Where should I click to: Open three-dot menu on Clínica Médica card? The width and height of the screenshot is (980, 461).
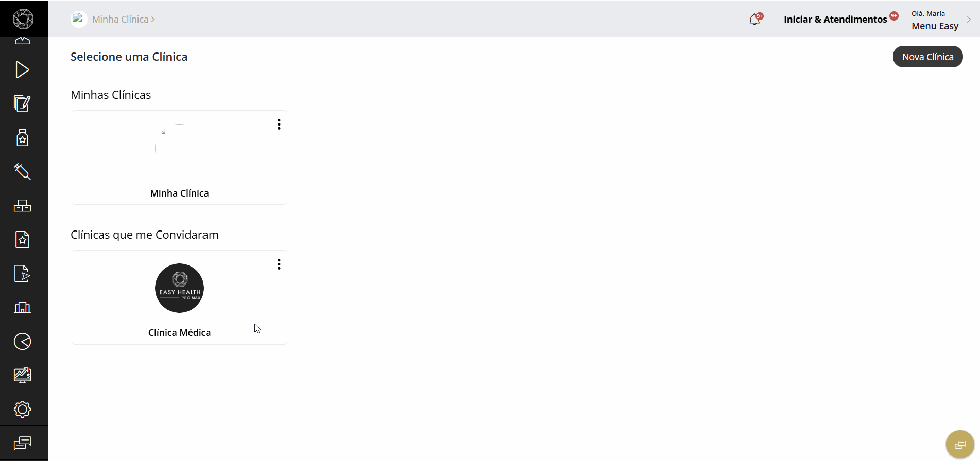click(x=279, y=264)
